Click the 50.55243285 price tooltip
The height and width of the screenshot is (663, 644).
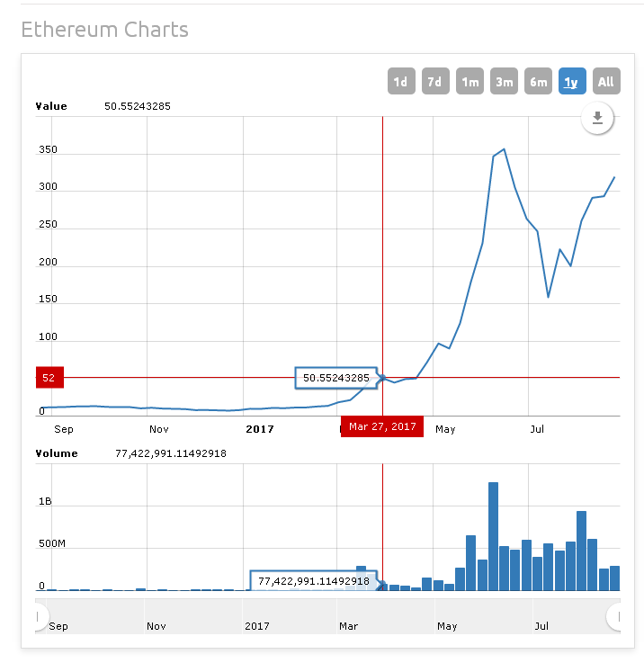336,378
